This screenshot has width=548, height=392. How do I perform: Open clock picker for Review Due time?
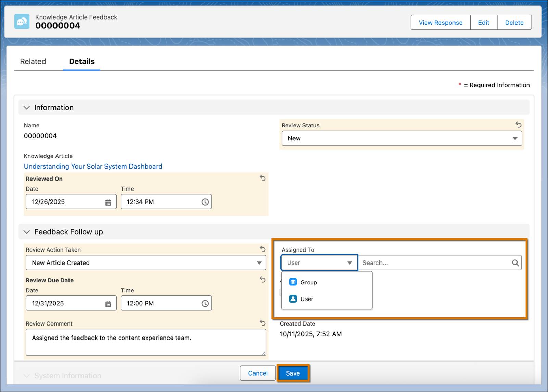[x=205, y=304]
